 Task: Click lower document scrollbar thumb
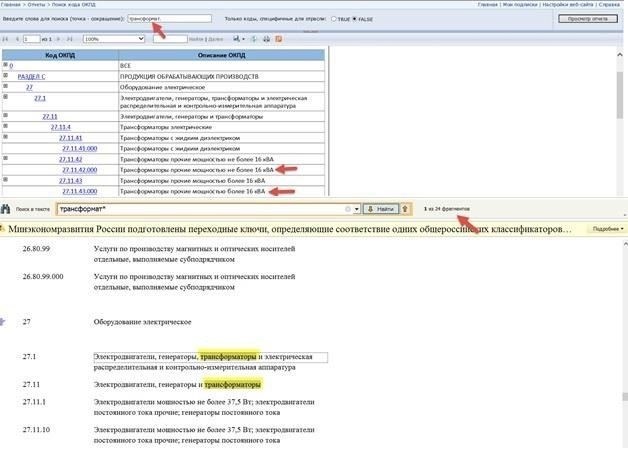click(x=625, y=396)
